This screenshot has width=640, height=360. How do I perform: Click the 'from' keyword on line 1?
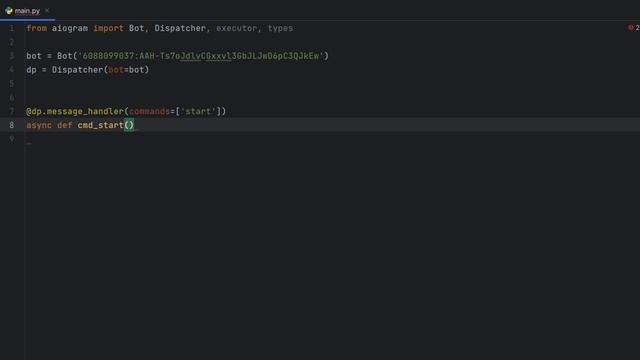pos(37,28)
